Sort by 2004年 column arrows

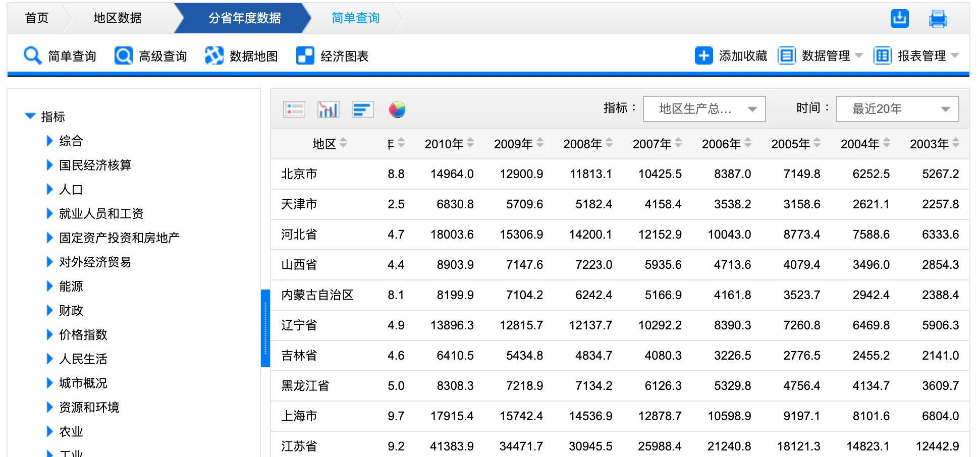pos(887,143)
